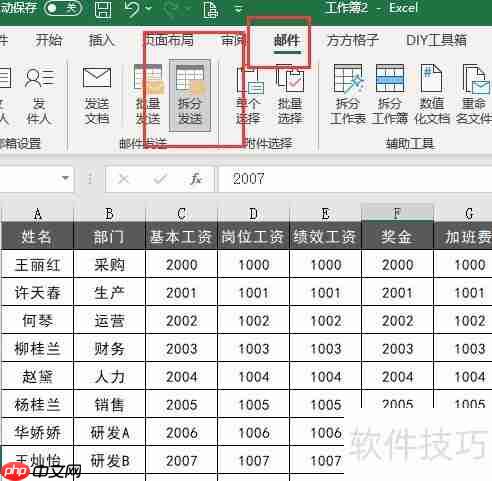Click the cell containing 柳桂兰
Screen dimensions: 492x481
tap(37, 348)
